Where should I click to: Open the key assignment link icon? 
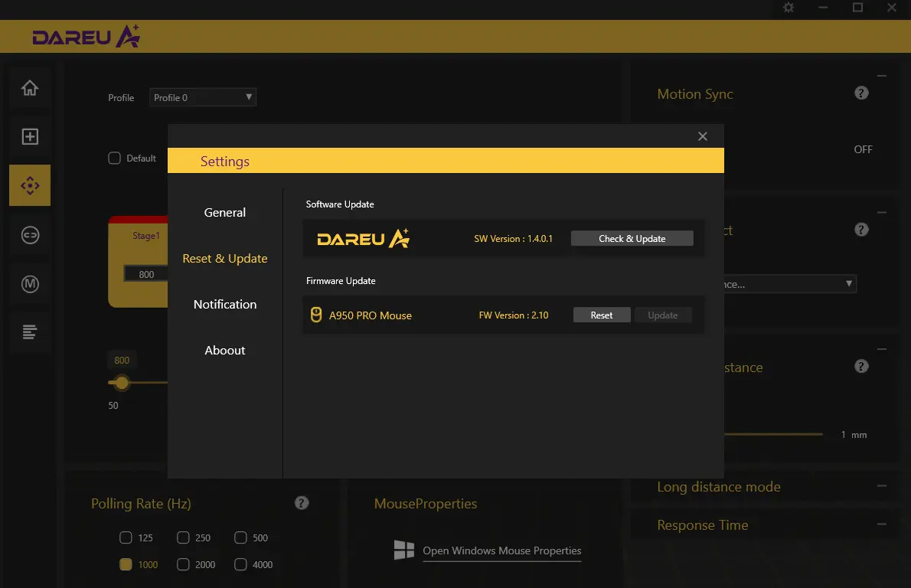(30, 235)
